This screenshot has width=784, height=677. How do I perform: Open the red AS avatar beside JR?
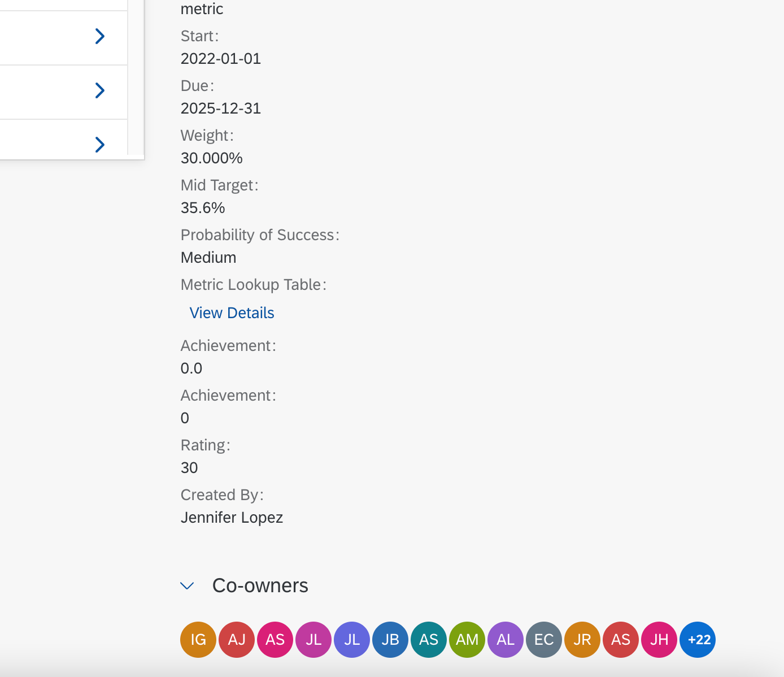click(621, 640)
